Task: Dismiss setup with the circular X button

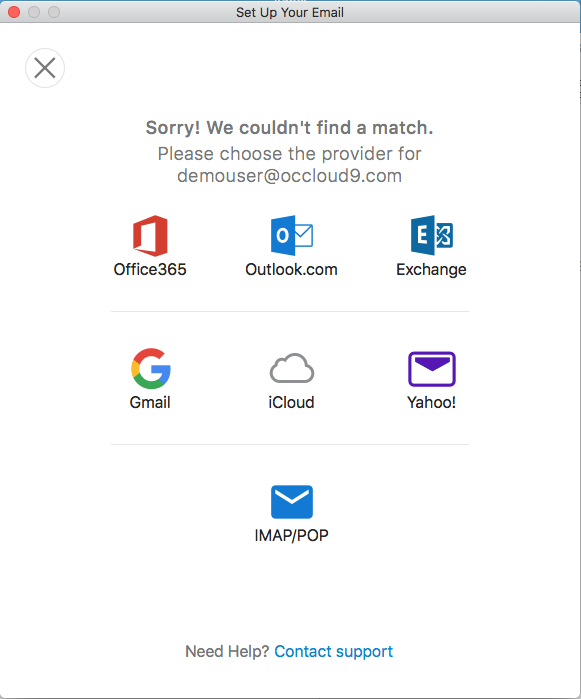Action: coord(45,68)
